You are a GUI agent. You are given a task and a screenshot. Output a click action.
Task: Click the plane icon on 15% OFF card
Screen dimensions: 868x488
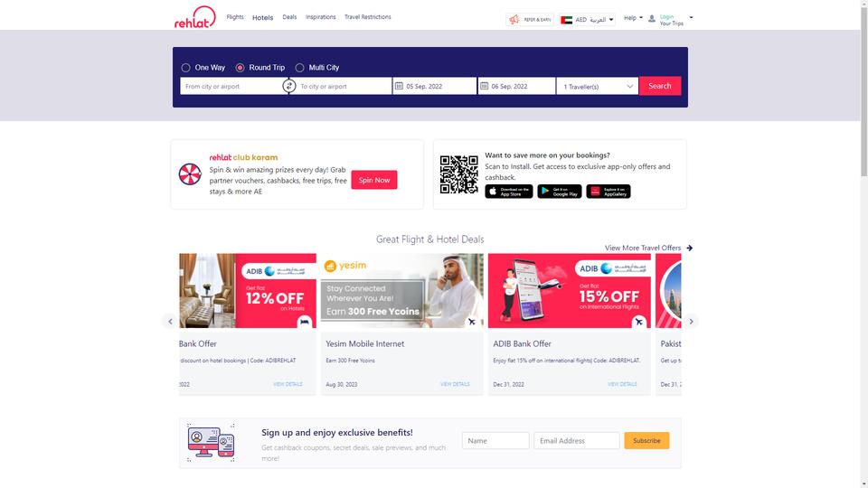[639, 322]
